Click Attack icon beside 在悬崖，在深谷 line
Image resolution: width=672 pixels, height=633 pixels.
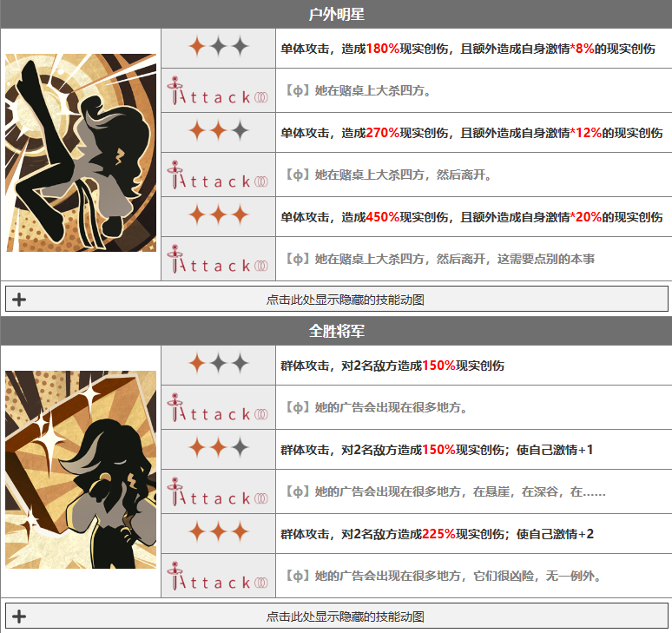coord(218,491)
